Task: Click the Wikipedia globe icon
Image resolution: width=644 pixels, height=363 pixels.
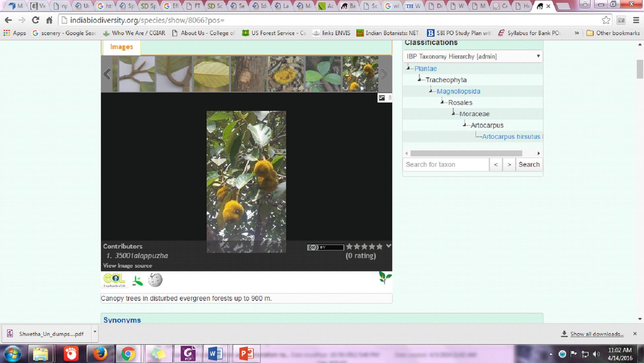Action: (155, 280)
